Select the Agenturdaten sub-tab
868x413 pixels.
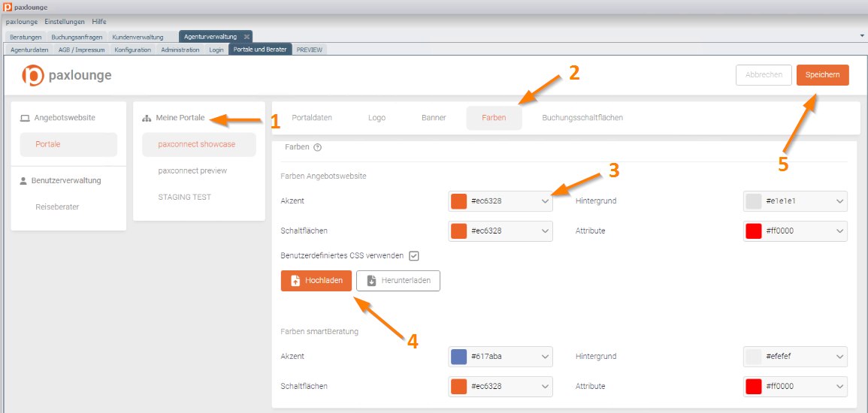coord(29,50)
